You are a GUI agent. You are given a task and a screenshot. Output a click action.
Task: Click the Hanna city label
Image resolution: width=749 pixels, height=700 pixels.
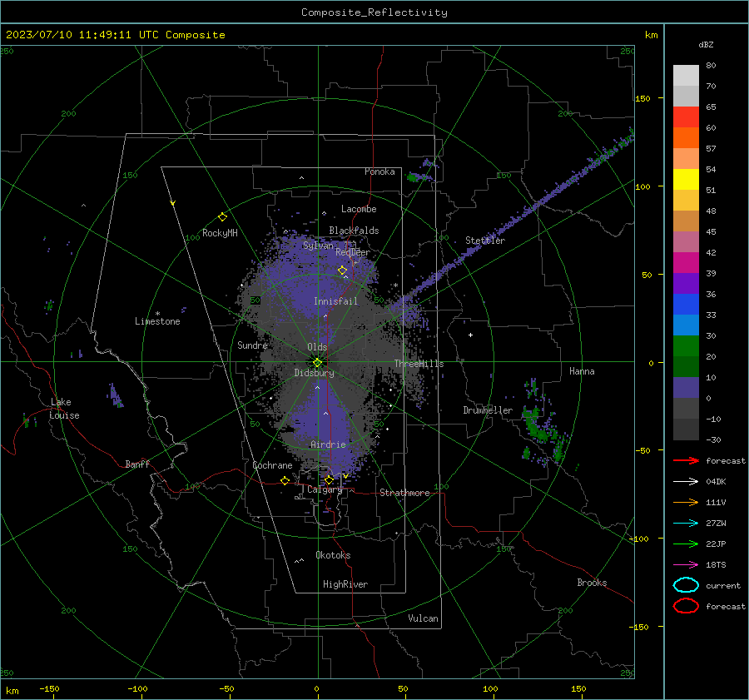582,371
